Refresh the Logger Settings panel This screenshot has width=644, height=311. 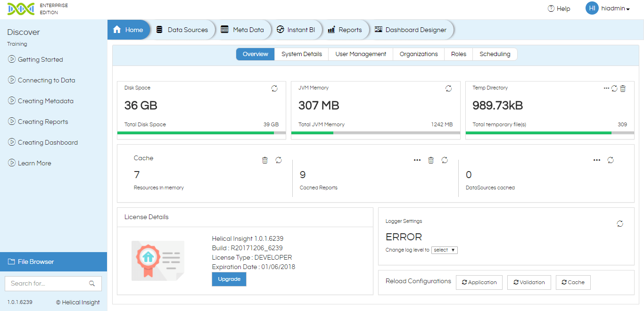click(620, 224)
